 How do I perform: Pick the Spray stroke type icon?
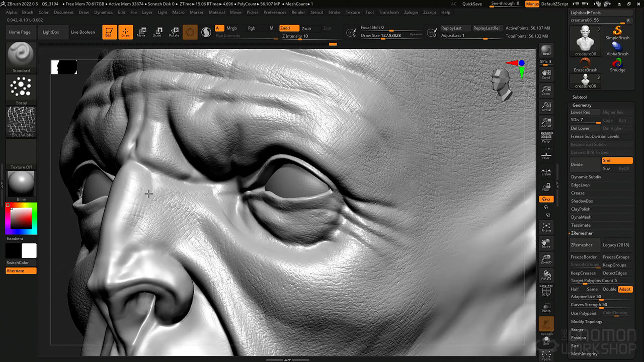pyautogui.click(x=21, y=87)
